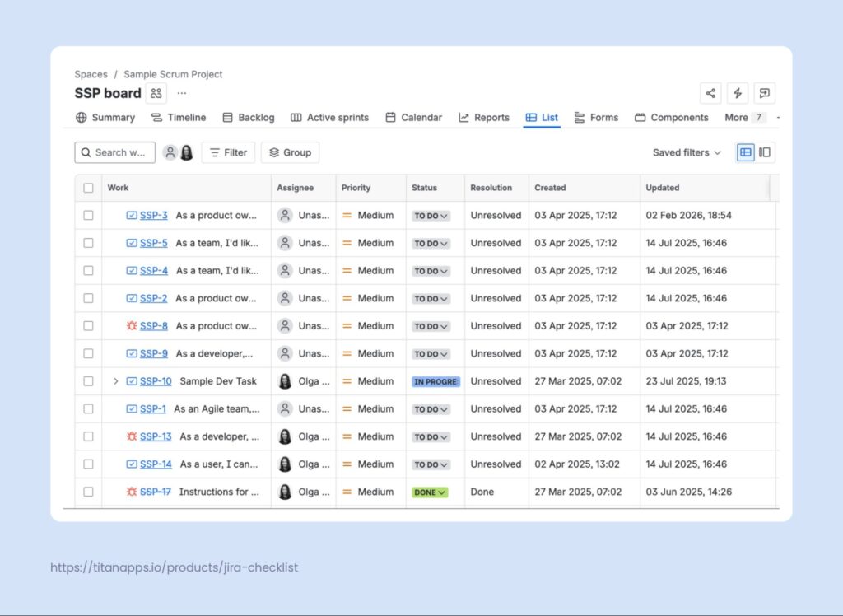Click the bug icon beside SSP-8
The image size is (843, 616).
tap(131, 326)
